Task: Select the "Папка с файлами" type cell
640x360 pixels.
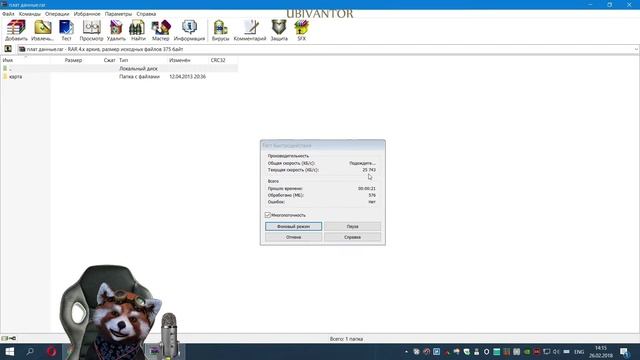Action: (x=139, y=77)
